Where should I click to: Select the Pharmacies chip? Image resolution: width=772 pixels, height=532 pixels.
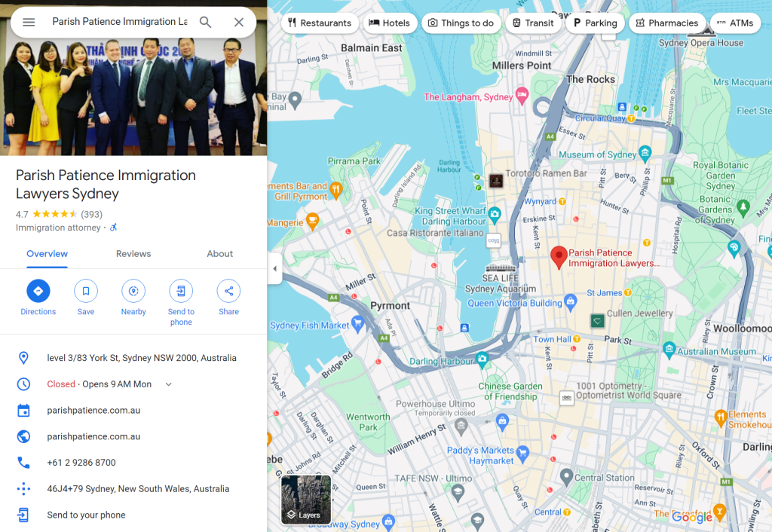click(x=667, y=23)
